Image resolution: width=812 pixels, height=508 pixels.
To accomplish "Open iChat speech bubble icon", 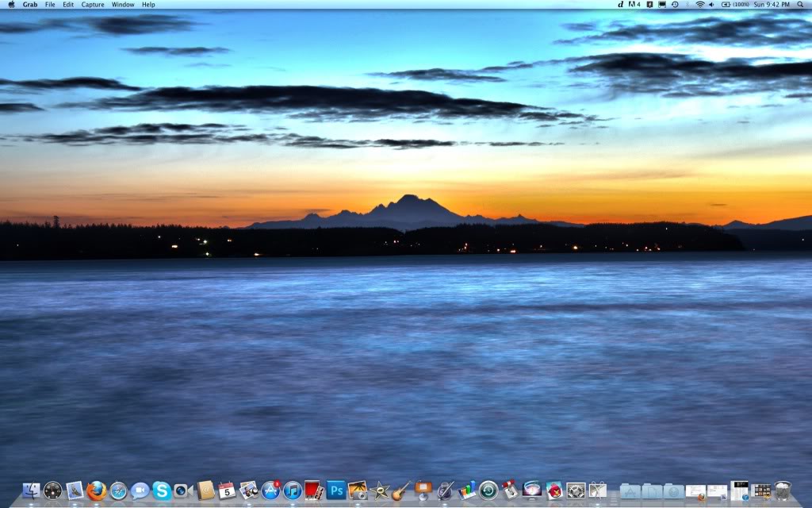I will (x=140, y=490).
